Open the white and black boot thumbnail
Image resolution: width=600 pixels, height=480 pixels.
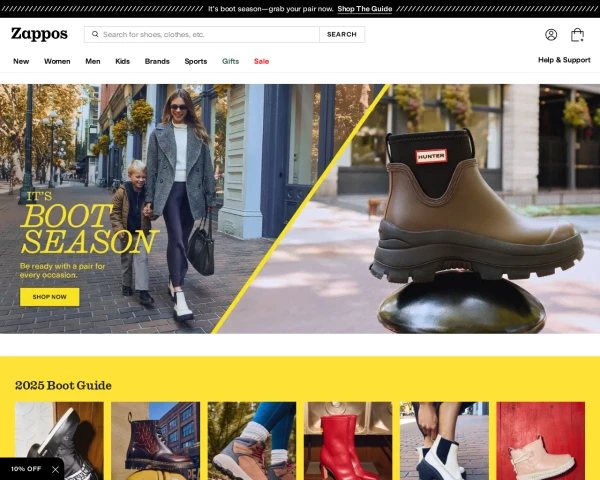(444, 441)
